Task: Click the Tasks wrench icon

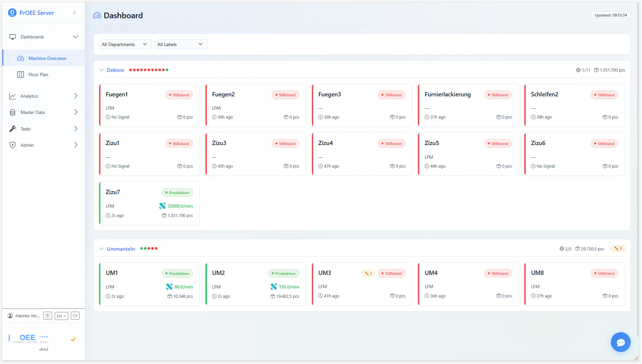Action: [x=12, y=129]
